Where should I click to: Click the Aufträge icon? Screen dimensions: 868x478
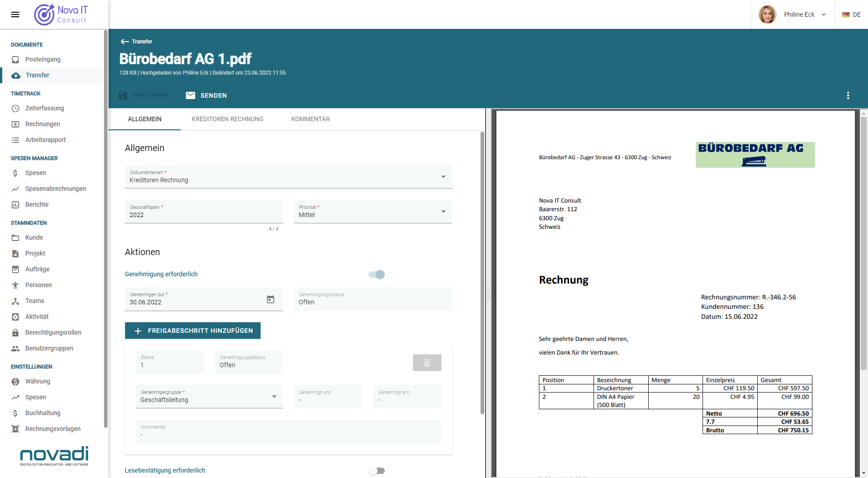15,270
